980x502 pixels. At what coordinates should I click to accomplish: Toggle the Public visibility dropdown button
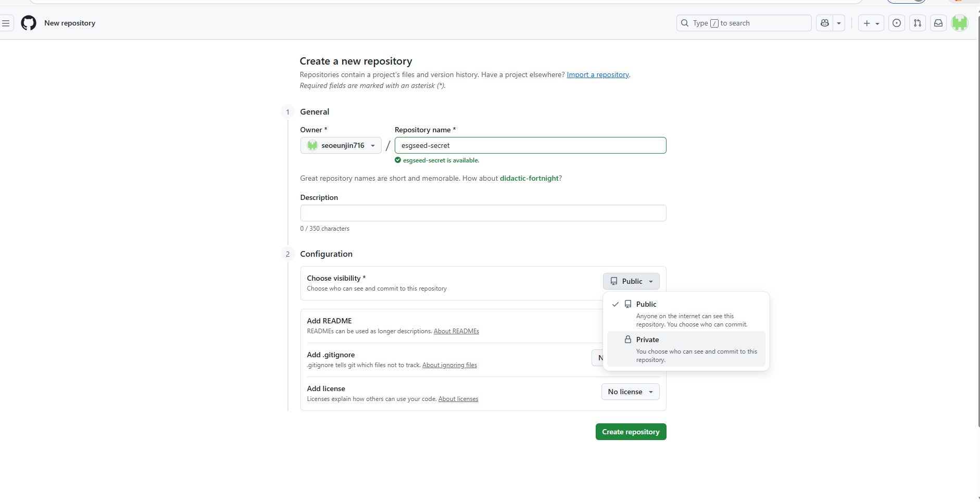pos(631,281)
